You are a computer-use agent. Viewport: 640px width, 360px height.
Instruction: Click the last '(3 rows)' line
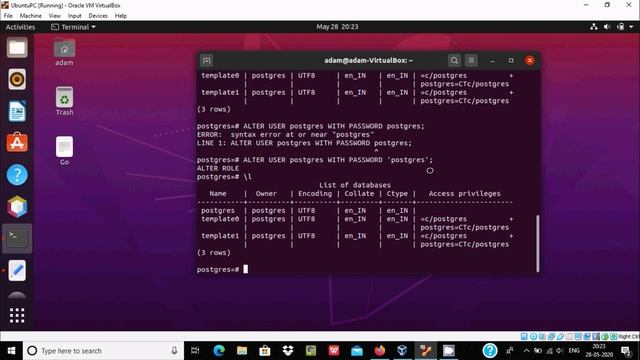213,253
